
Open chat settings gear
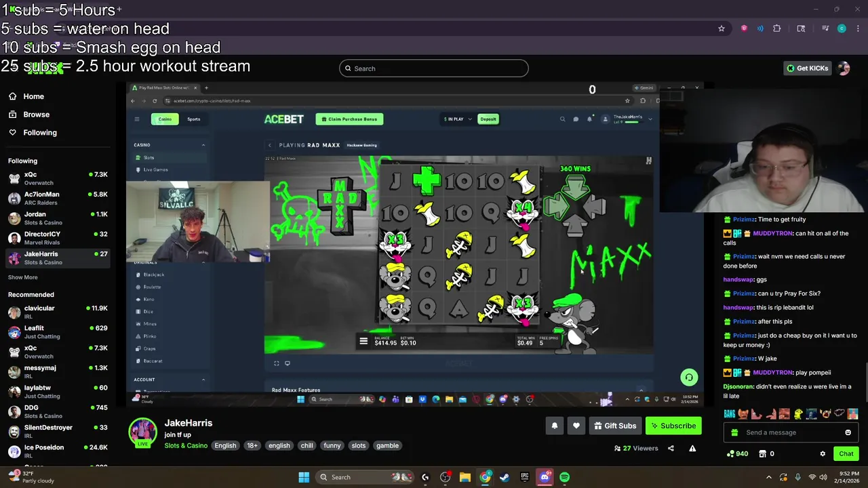823,453
